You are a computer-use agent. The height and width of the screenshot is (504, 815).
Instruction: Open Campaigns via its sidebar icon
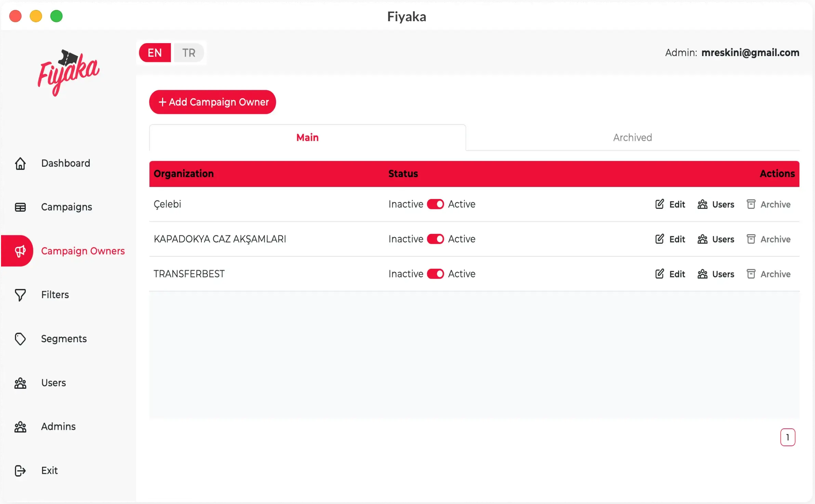(x=20, y=207)
